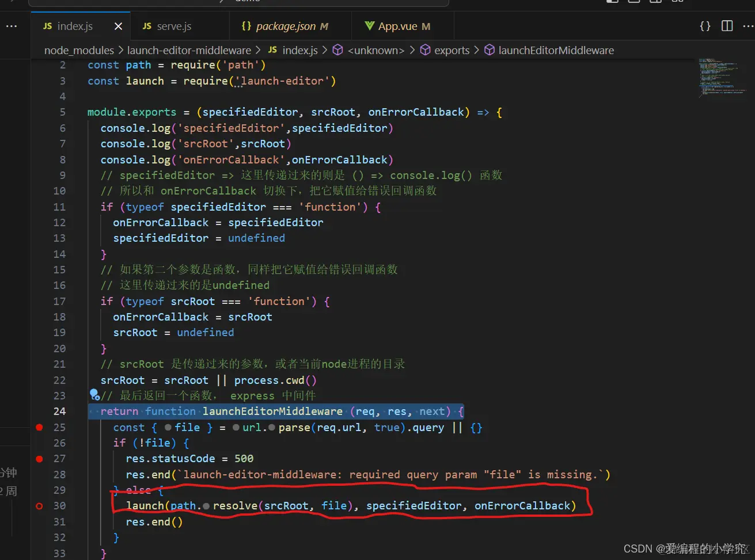Click line number 22 in the gutter
Screen dimensions: 755x560
click(59, 380)
